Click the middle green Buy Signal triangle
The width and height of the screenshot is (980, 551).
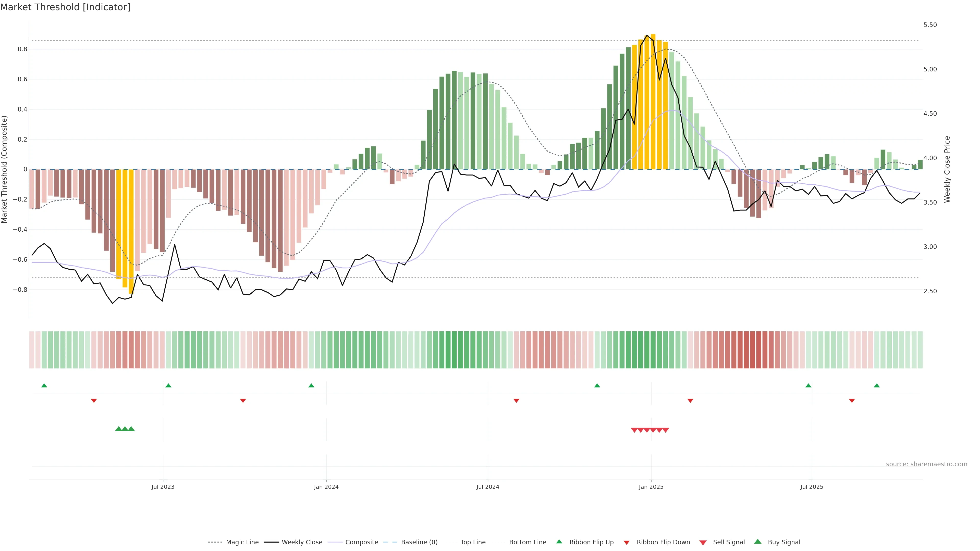(125, 429)
